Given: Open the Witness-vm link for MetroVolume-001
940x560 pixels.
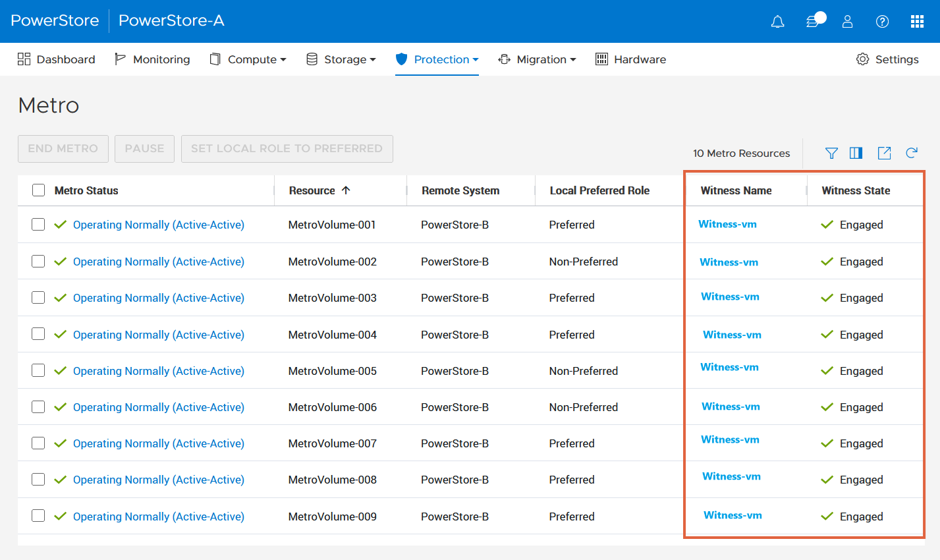Looking at the screenshot, I should point(727,224).
